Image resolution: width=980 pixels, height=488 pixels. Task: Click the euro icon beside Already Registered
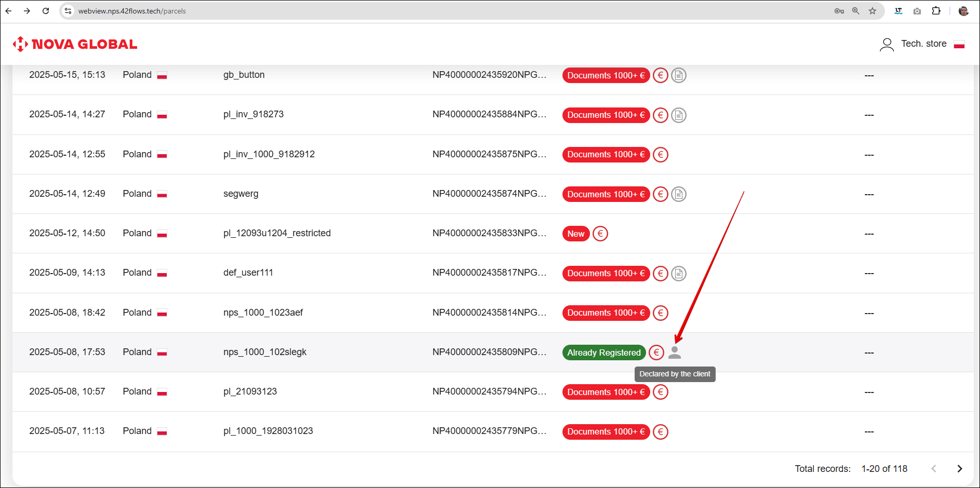point(656,353)
